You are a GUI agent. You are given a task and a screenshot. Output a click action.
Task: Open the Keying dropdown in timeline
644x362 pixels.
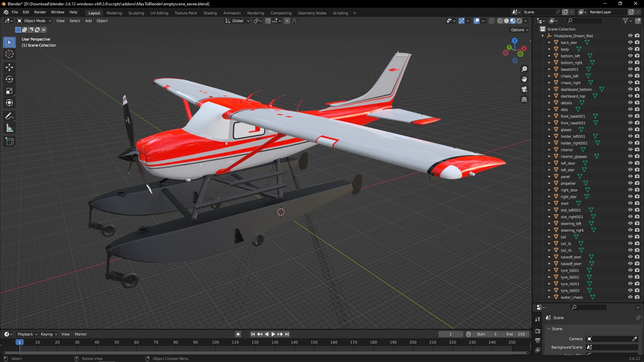point(49,334)
